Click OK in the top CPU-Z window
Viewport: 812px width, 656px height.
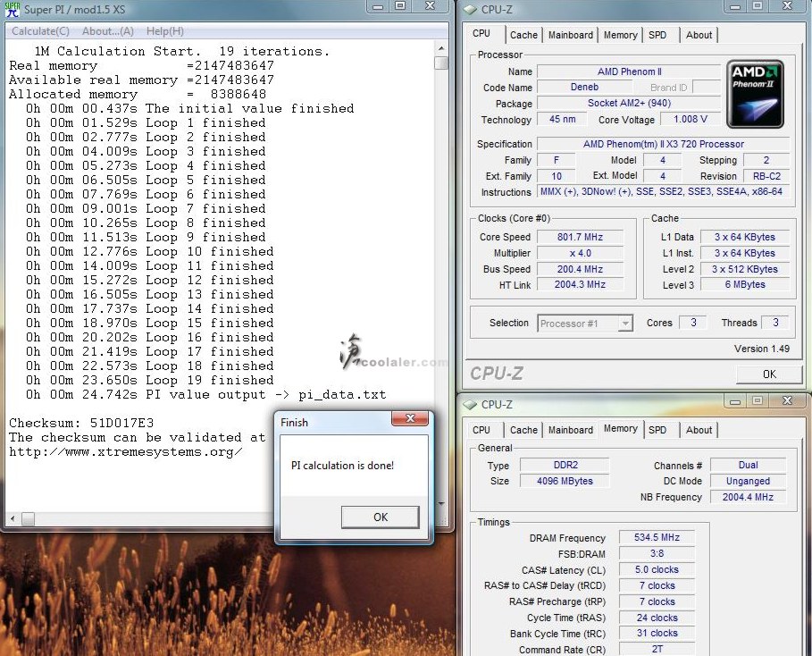point(769,374)
